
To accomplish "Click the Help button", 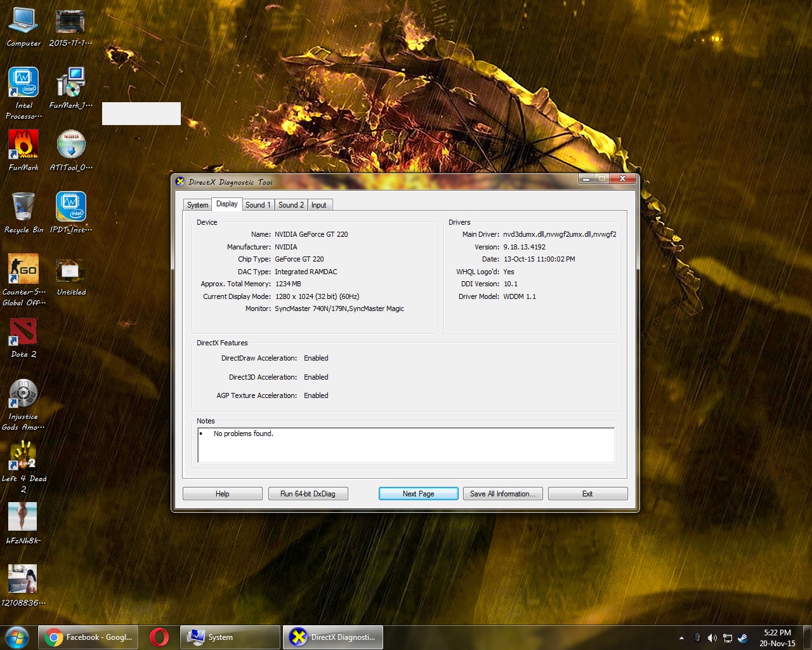I will 223,494.
